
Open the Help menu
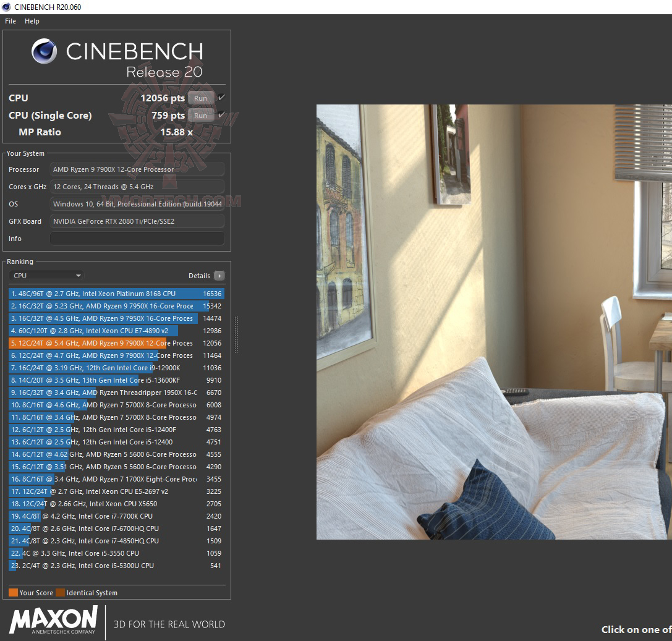pyautogui.click(x=32, y=21)
